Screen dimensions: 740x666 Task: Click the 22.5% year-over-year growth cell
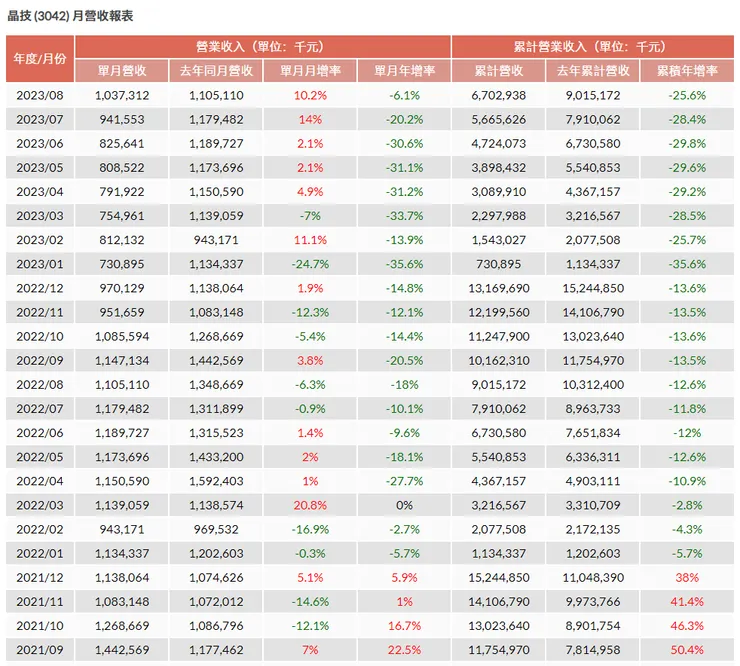pyautogui.click(x=404, y=649)
